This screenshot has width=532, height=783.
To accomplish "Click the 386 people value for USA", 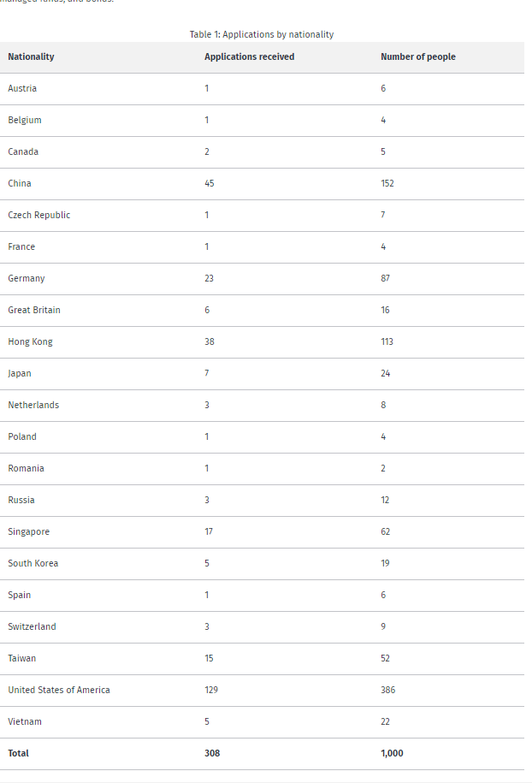I will pos(387,690).
